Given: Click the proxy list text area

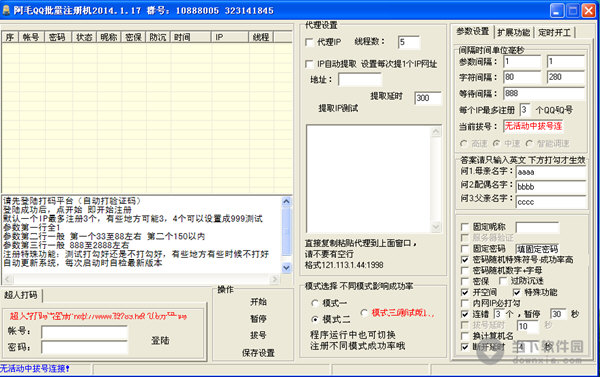Looking at the screenshot, I should pyautogui.click(x=369, y=179).
